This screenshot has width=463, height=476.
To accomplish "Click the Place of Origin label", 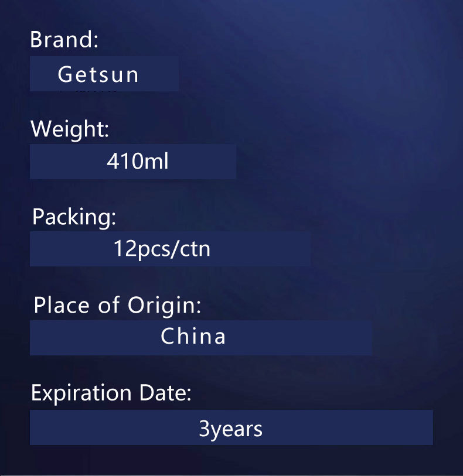I will pyautogui.click(x=117, y=306).
